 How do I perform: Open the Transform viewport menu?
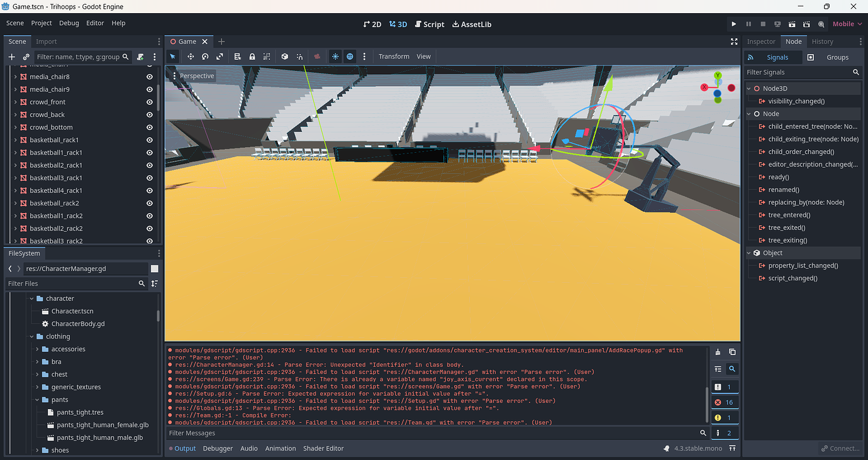pos(394,57)
